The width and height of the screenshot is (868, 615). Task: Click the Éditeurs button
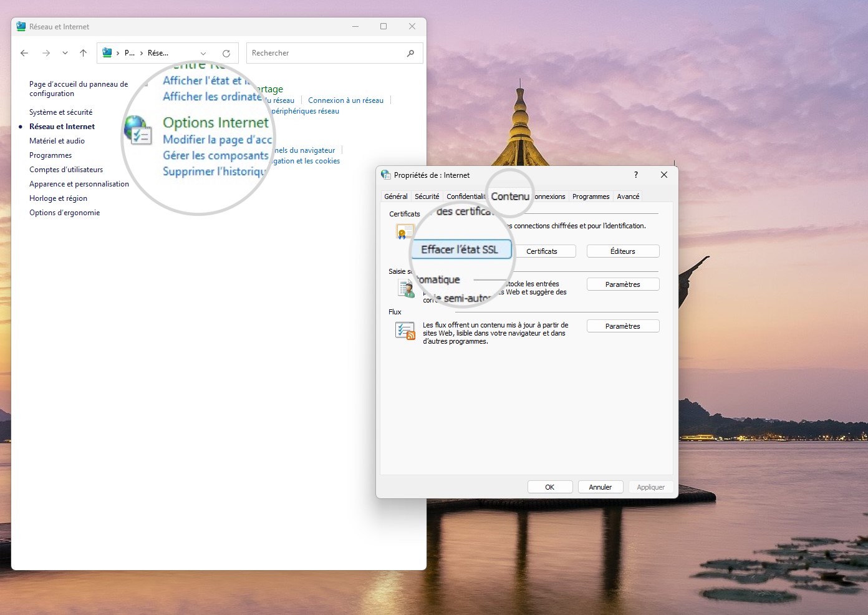pyautogui.click(x=623, y=251)
